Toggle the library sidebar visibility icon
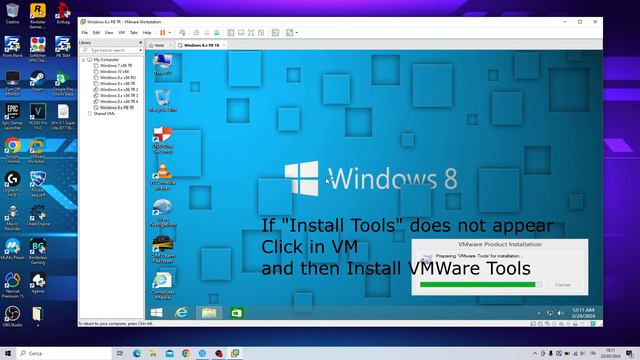 (x=231, y=33)
